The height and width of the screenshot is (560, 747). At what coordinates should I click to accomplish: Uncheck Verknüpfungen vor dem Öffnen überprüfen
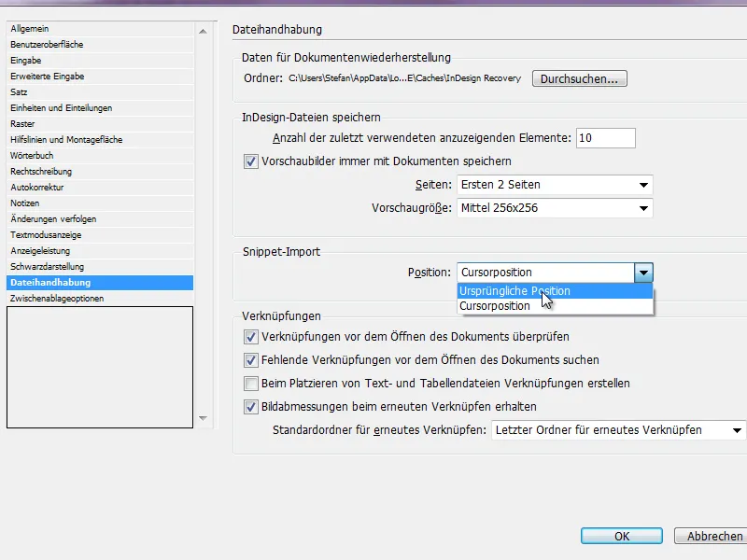(x=251, y=337)
